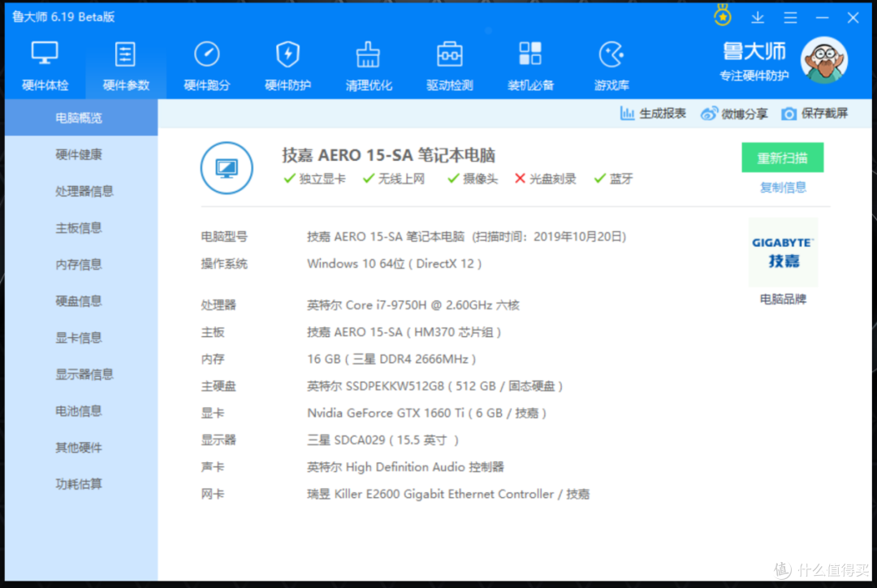Viewport: 877px width, 588px height.
Task: Click the 三星 SDCA029 display value
Action: 383,440
